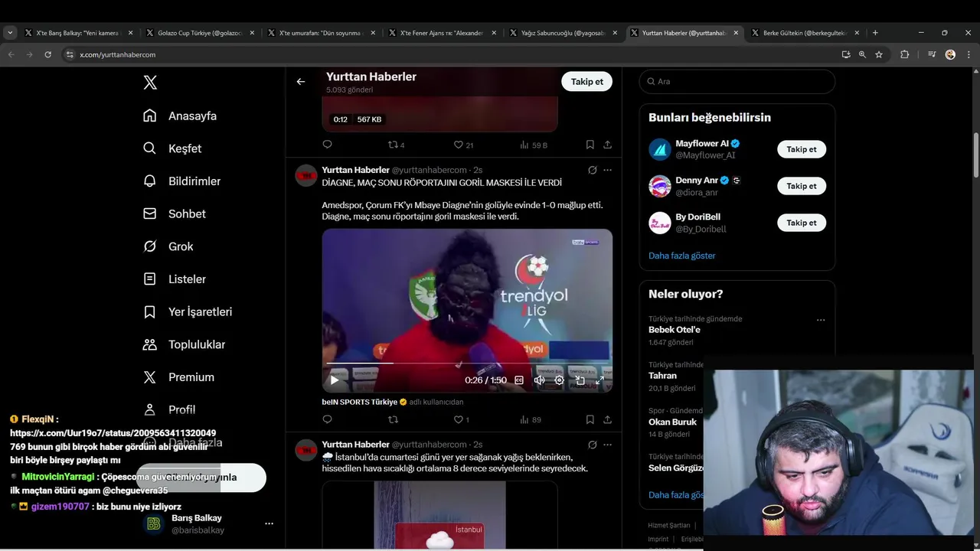The image size is (980, 551).
Task: Open Yer İşaretleri bookmarks
Action: pyautogui.click(x=188, y=311)
